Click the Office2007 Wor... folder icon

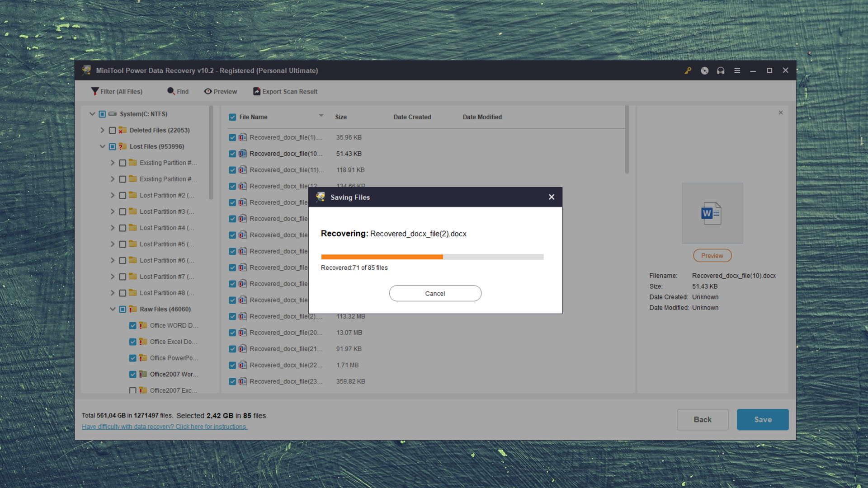tap(143, 374)
